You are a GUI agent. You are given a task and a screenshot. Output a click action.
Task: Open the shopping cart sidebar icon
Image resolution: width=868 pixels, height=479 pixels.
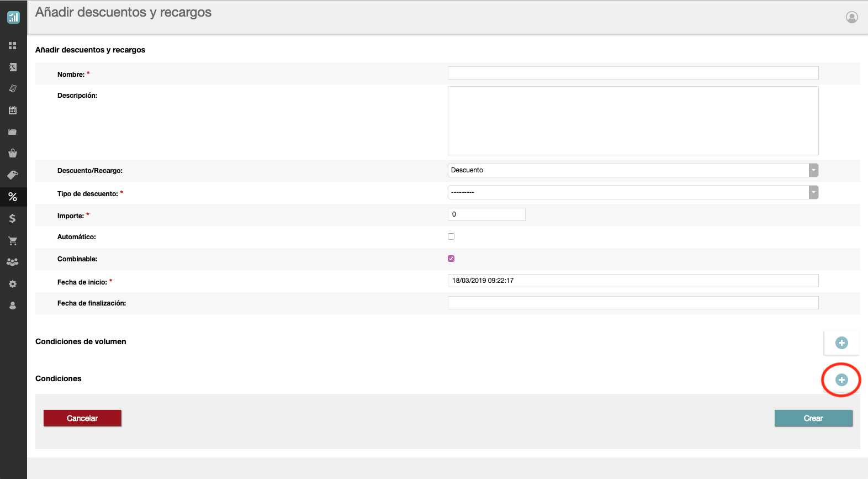13,240
